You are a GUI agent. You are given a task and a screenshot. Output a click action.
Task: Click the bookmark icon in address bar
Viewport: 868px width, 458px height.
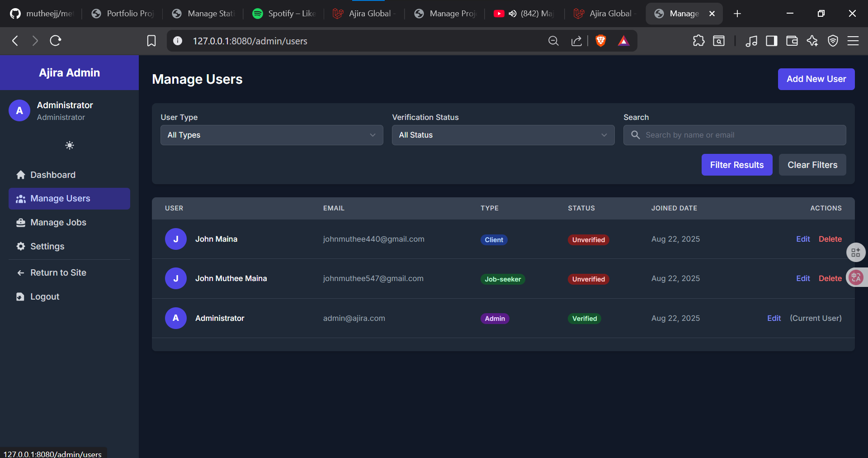pyautogui.click(x=151, y=41)
